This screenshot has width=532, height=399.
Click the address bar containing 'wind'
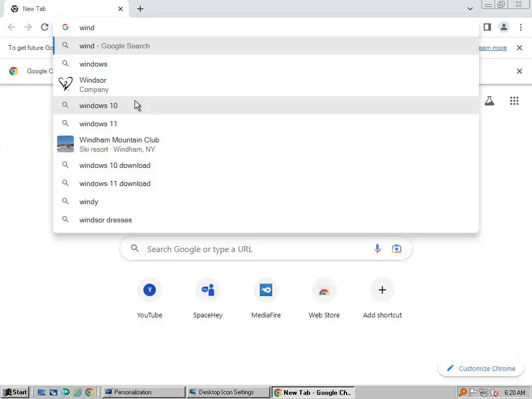(x=266, y=28)
